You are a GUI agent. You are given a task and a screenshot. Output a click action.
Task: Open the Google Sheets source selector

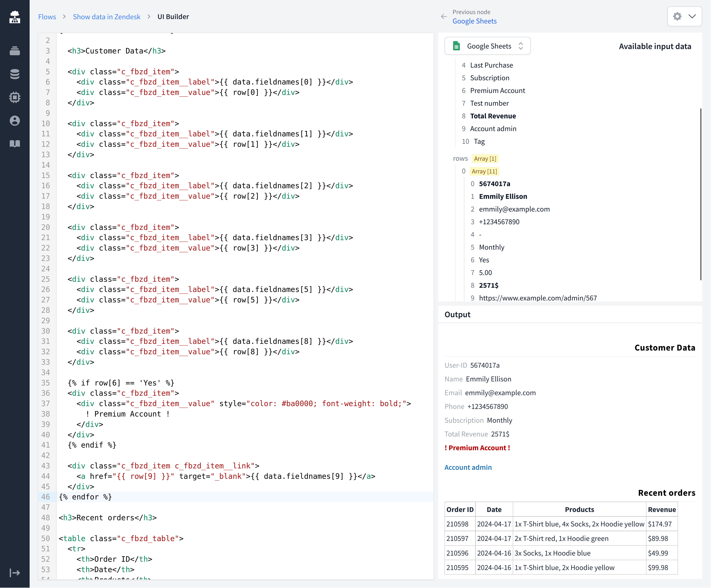point(487,46)
